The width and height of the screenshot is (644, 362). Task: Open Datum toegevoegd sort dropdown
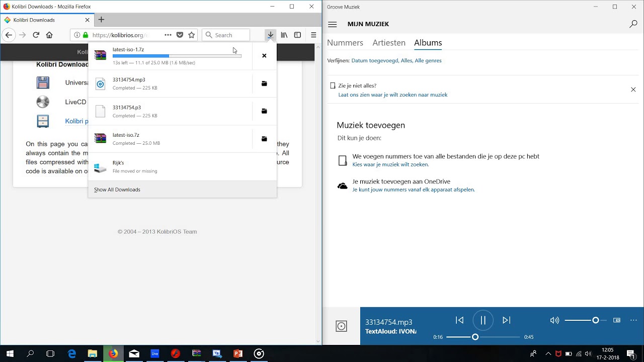click(x=375, y=60)
